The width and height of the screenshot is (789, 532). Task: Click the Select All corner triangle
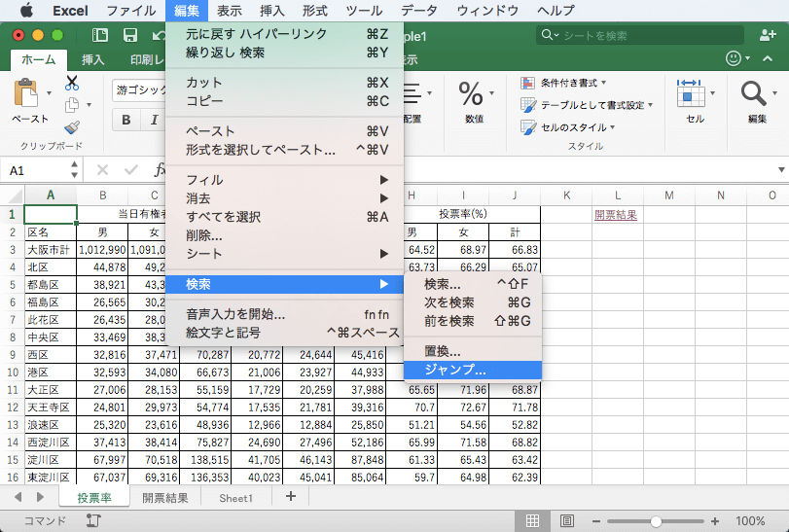coord(16,195)
